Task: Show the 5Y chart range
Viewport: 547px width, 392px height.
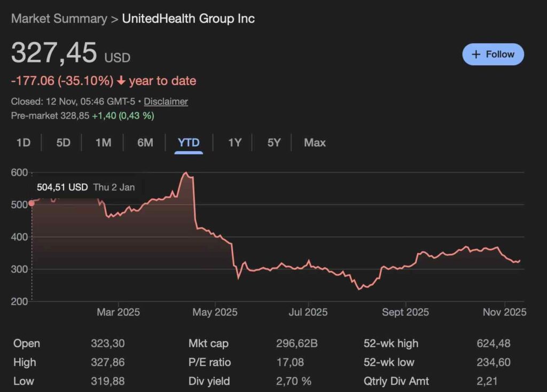Action: click(x=273, y=143)
